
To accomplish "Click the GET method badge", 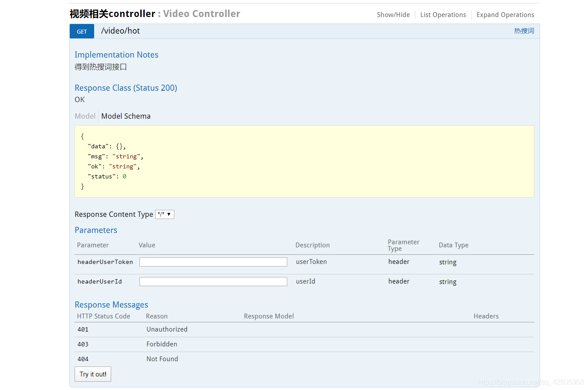I will pyautogui.click(x=82, y=31).
